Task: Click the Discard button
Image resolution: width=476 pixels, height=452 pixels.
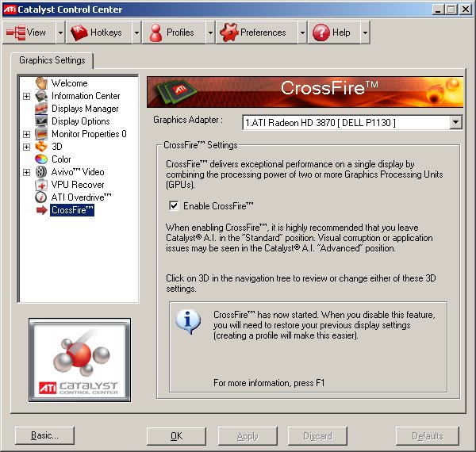Action: coord(317,436)
